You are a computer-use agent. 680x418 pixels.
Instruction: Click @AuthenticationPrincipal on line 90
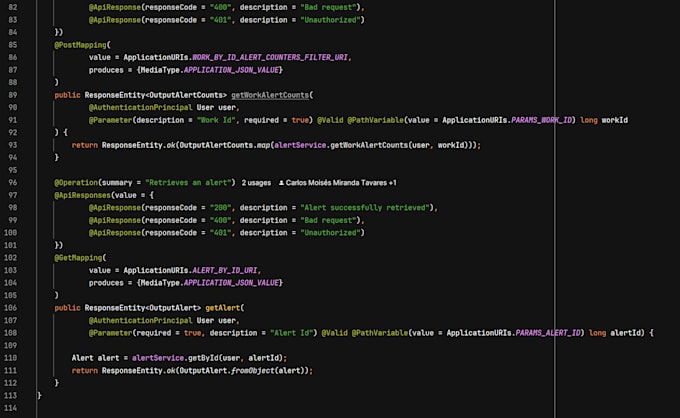point(141,108)
